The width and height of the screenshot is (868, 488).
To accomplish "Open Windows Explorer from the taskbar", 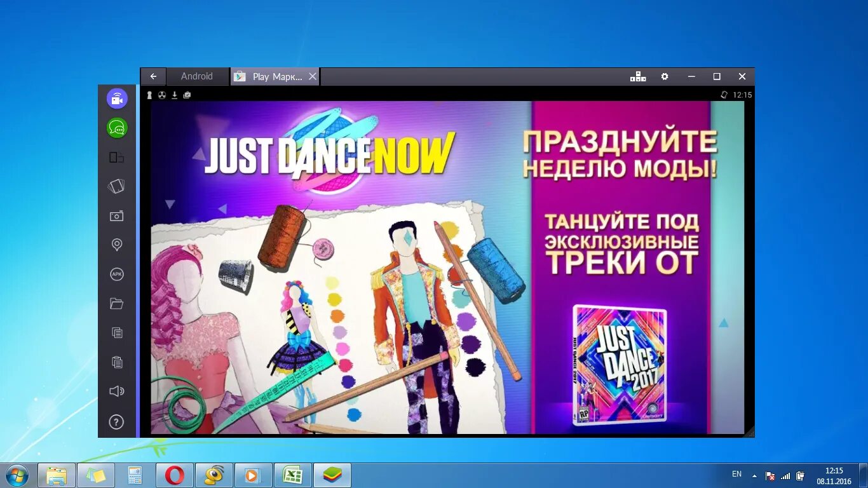I will [57, 475].
